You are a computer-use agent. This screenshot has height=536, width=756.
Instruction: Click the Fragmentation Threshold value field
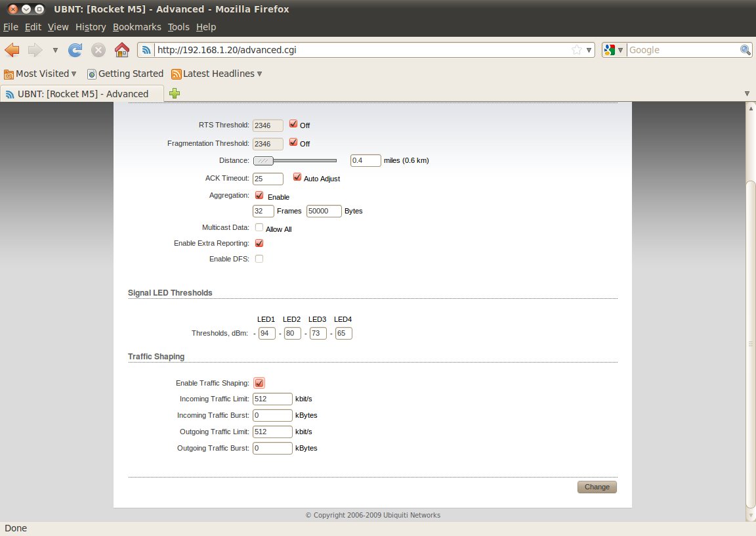tap(268, 144)
